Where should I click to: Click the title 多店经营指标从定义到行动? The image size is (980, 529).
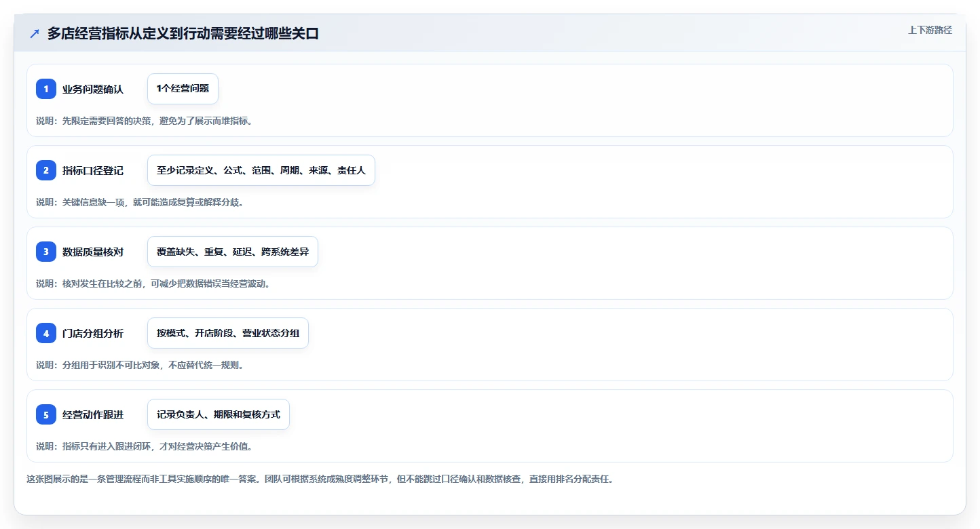coord(183,34)
